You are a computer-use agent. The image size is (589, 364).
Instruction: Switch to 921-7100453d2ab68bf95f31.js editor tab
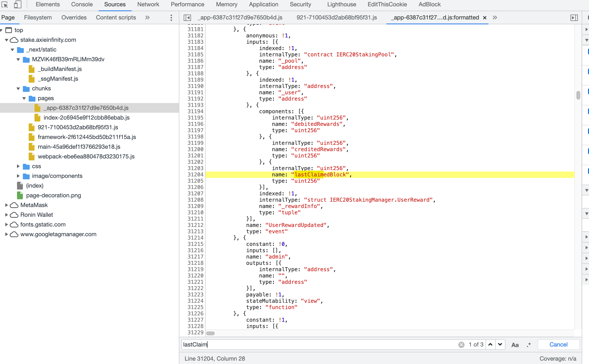[337, 17]
